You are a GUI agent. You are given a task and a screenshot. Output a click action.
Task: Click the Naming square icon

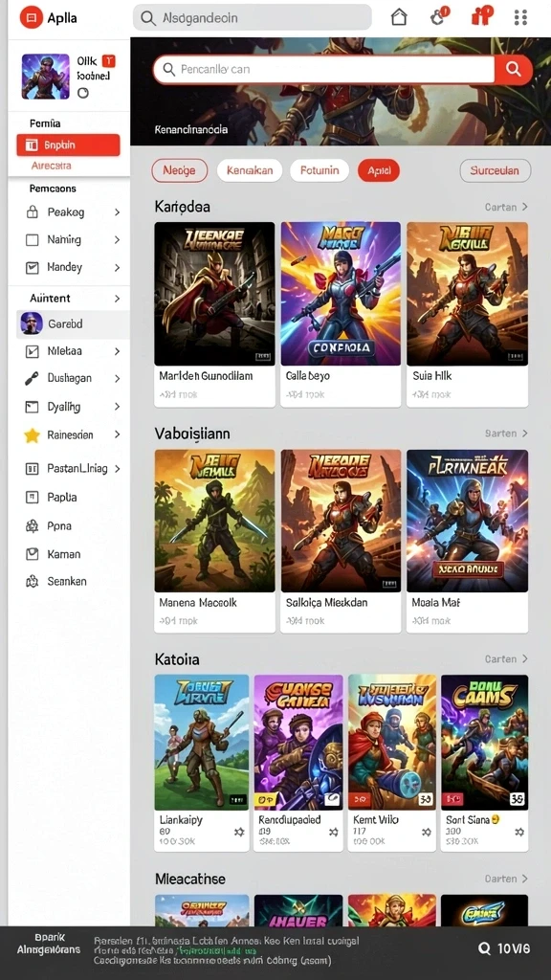pyautogui.click(x=32, y=240)
